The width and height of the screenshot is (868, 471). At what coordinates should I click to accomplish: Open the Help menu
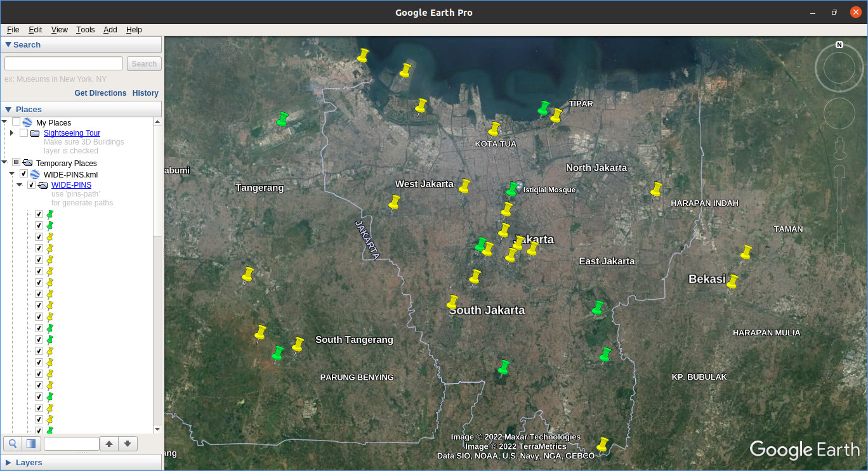point(134,30)
